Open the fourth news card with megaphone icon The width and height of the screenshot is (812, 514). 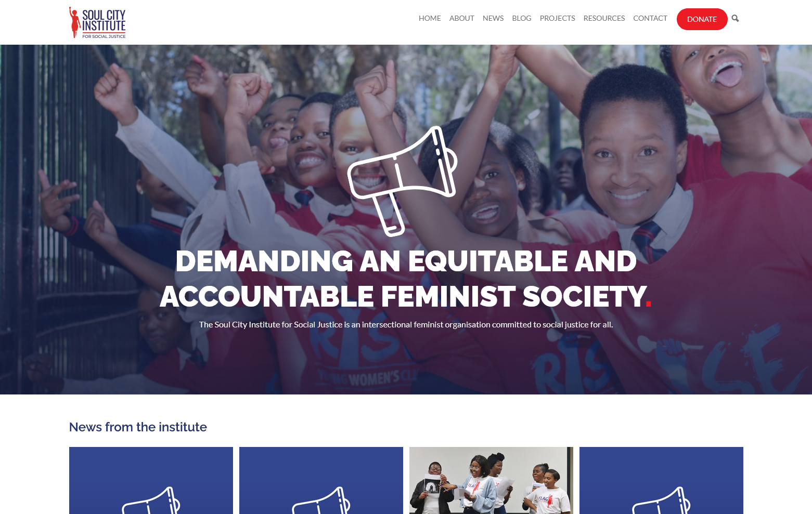(x=661, y=480)
